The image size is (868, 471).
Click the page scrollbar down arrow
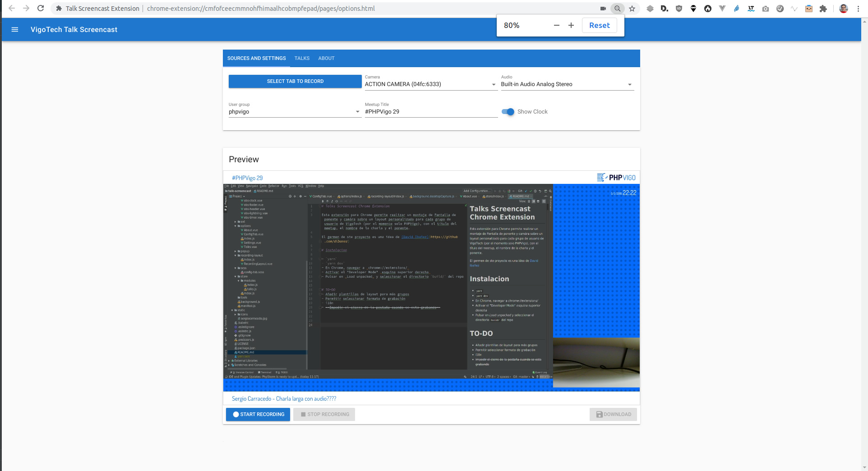(x=864, y=467)
